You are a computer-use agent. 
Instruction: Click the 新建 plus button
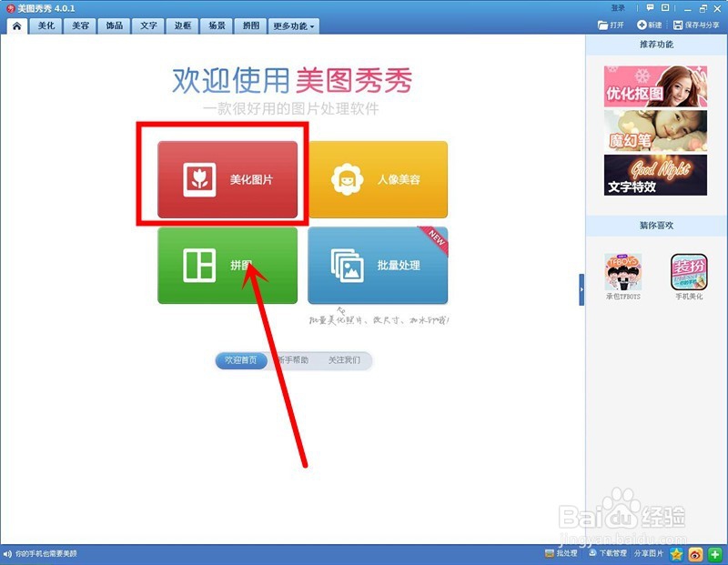(650, 25)
